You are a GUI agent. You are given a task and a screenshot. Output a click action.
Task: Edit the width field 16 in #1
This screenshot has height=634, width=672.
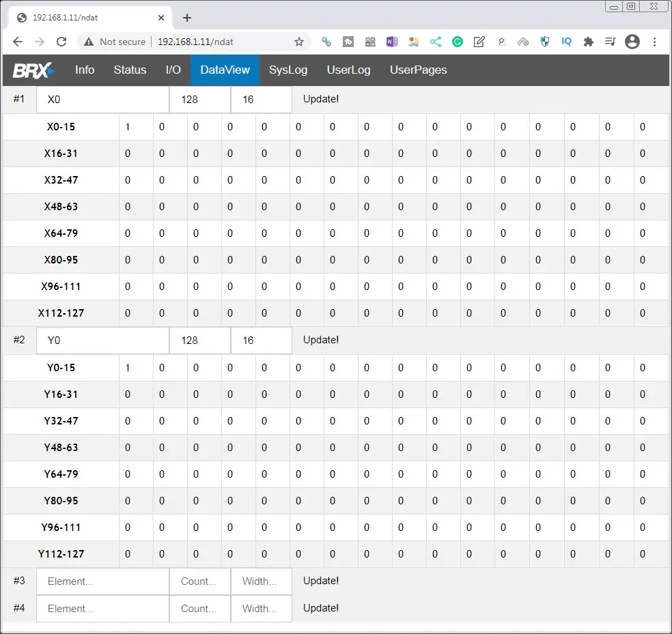(262, 100)
